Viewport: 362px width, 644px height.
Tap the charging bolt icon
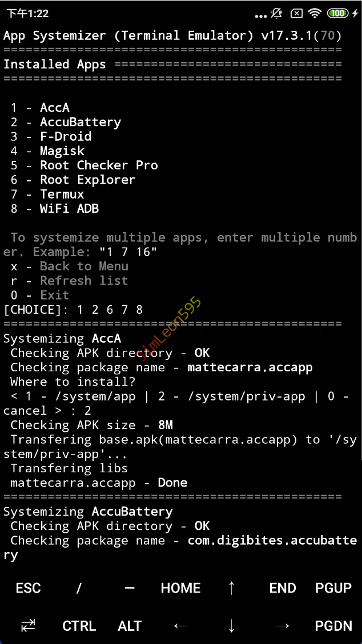355,14
